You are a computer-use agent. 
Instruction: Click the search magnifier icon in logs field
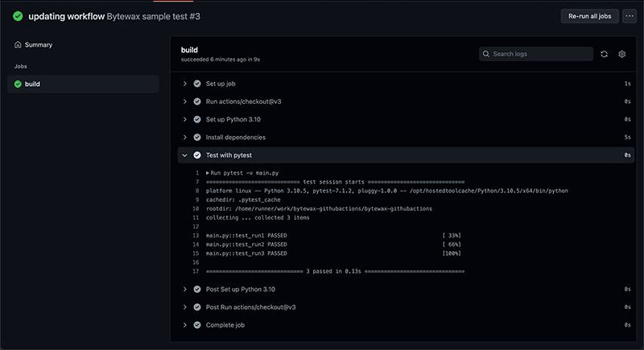pos(486,54)
